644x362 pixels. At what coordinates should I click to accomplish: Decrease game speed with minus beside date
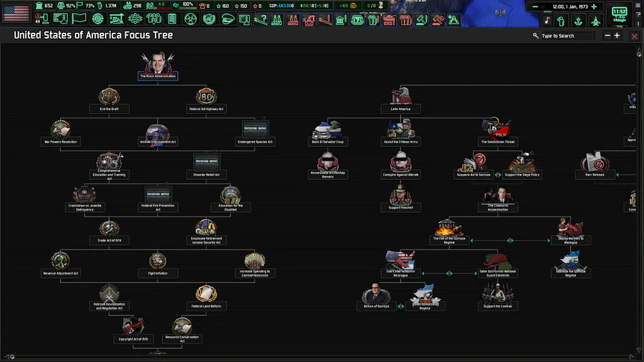(x=535, y=6)
